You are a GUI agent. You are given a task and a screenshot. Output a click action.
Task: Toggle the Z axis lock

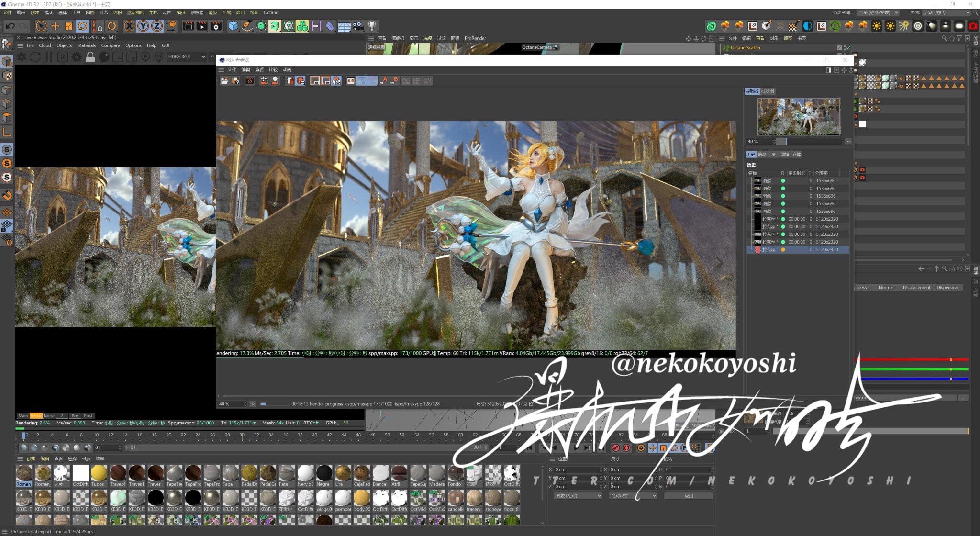(156, 26)
